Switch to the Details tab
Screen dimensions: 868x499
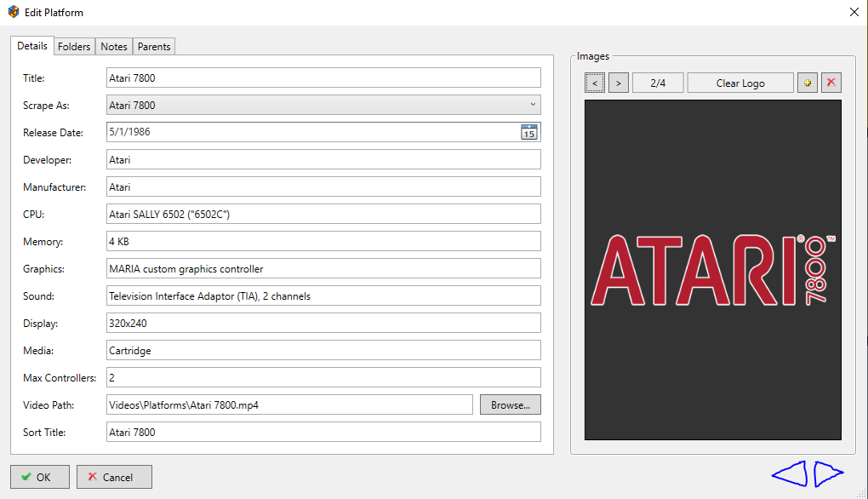tap(32, 46)
